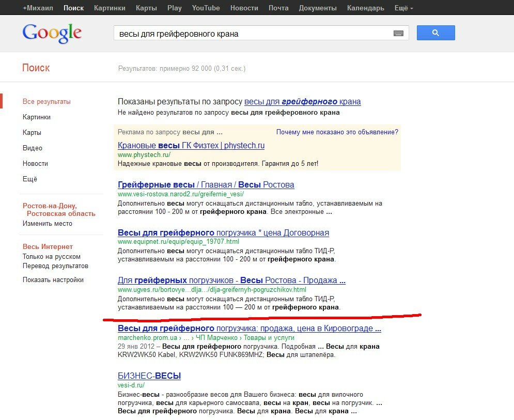Select Поиск in the top black bar
The width and height of the screenshot is (514, 420).
tap(73, 8)
